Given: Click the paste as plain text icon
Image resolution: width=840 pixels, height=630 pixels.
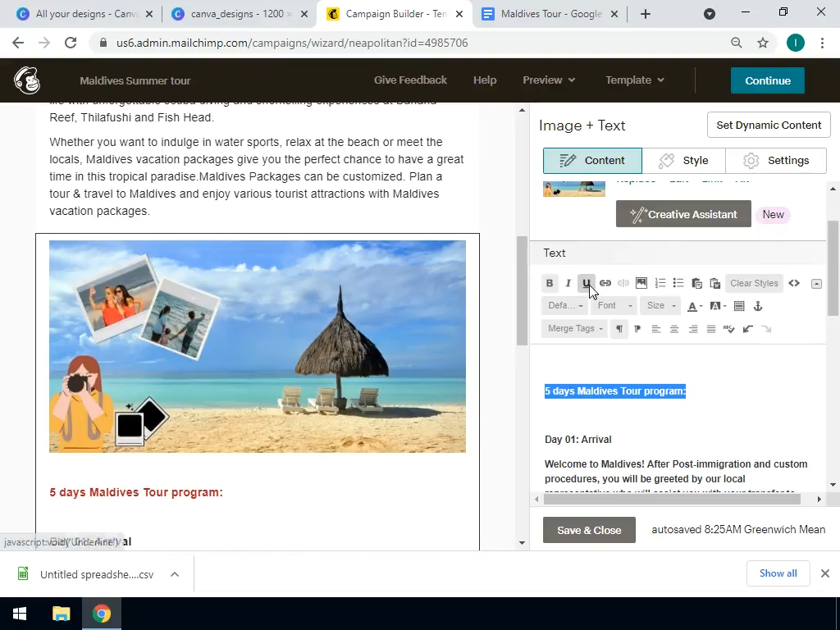Looking at the screenshot, I should 696,283.
